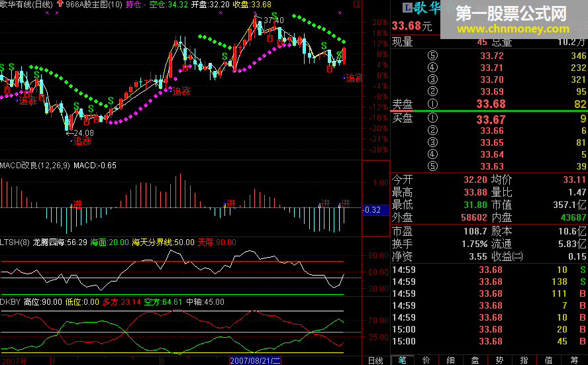Click the 龙腾四海:56.29 readout
The height and width of the screenshot is (365, 588).
pos(60,242)
